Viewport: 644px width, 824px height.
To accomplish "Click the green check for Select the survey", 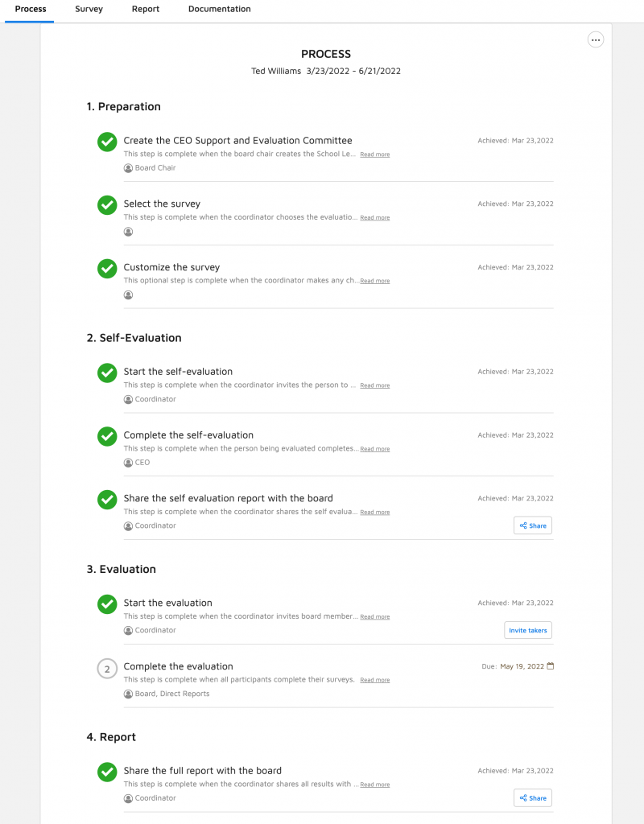I will (x=107, y=205).
